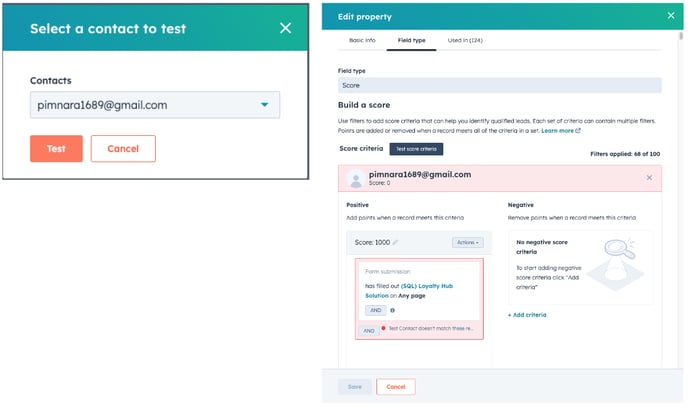Image resolution: width=688 pixels, height=409 pixels.
Task: Close the Edit property panel
Action: pos(670,15)
